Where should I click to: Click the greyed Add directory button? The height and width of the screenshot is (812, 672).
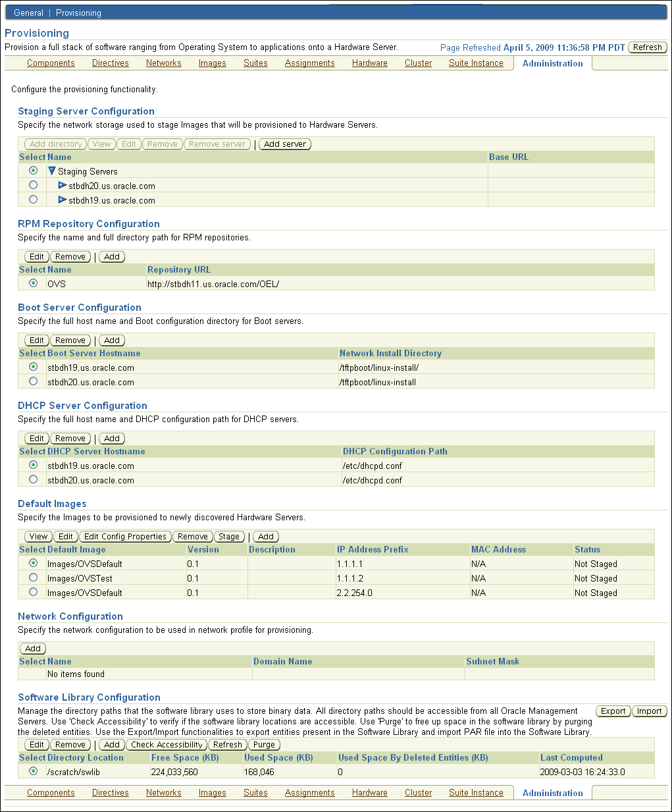pos(56,144)
